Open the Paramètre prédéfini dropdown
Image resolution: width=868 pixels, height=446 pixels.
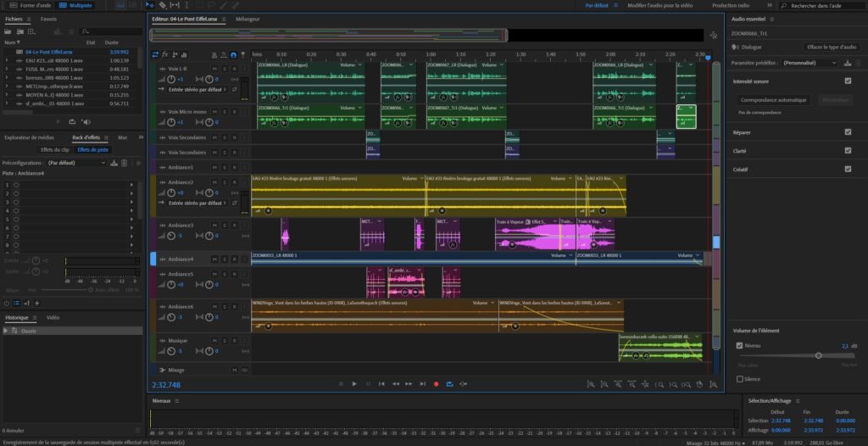(810, 63)
